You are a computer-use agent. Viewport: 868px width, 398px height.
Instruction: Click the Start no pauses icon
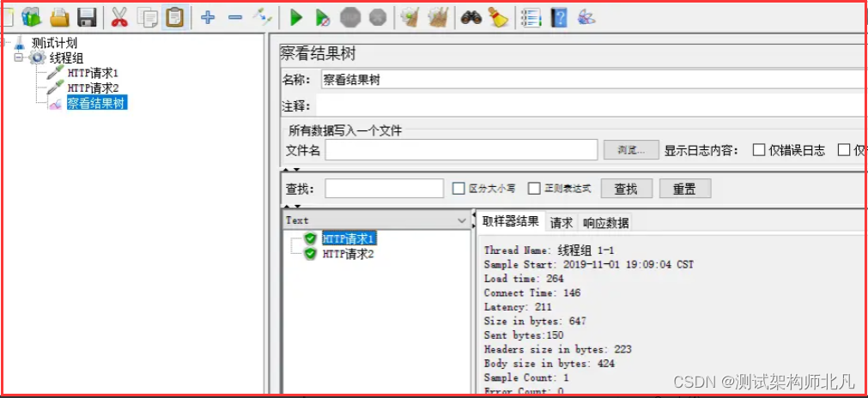[x=323, y=18]
